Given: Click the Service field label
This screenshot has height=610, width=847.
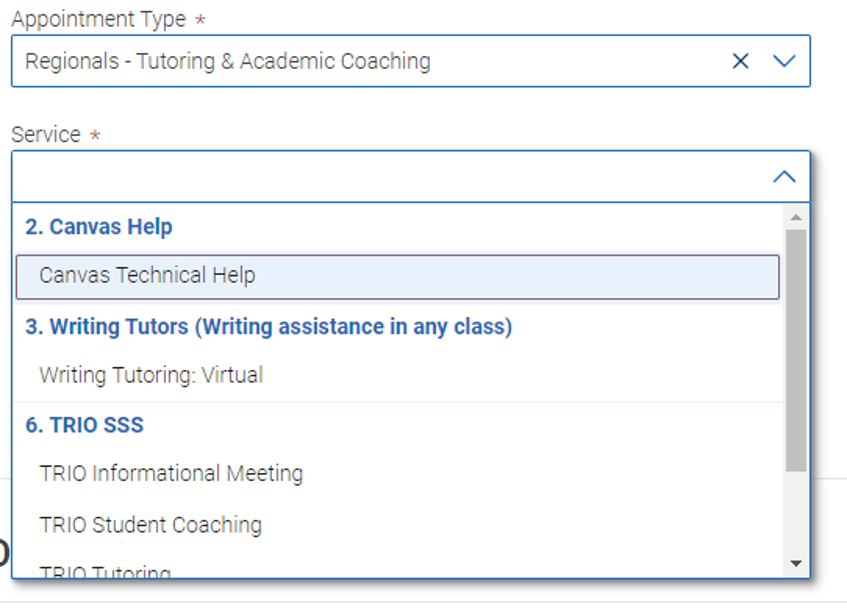Looking at the screenshot, I should click(x=46, y=135).
